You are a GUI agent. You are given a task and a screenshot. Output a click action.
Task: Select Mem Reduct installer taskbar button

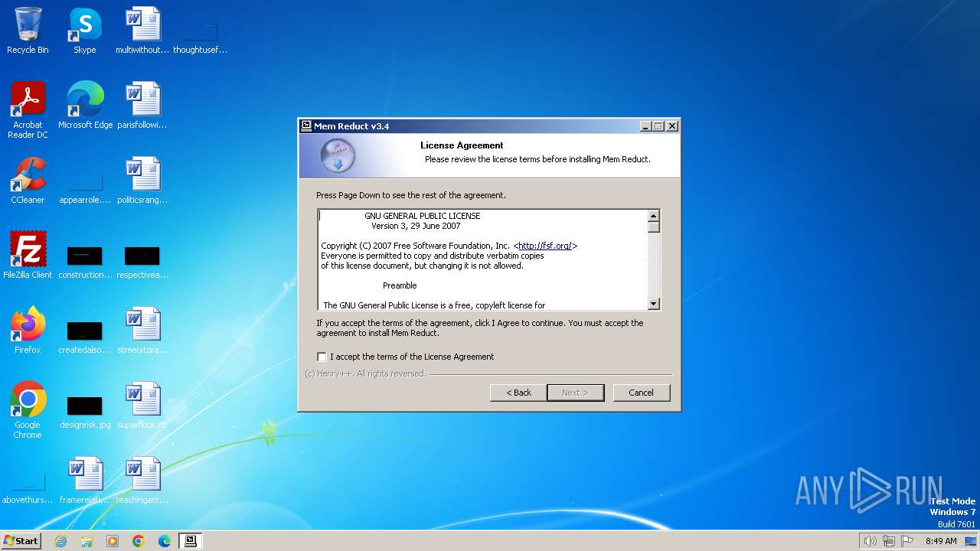[191, 541]
